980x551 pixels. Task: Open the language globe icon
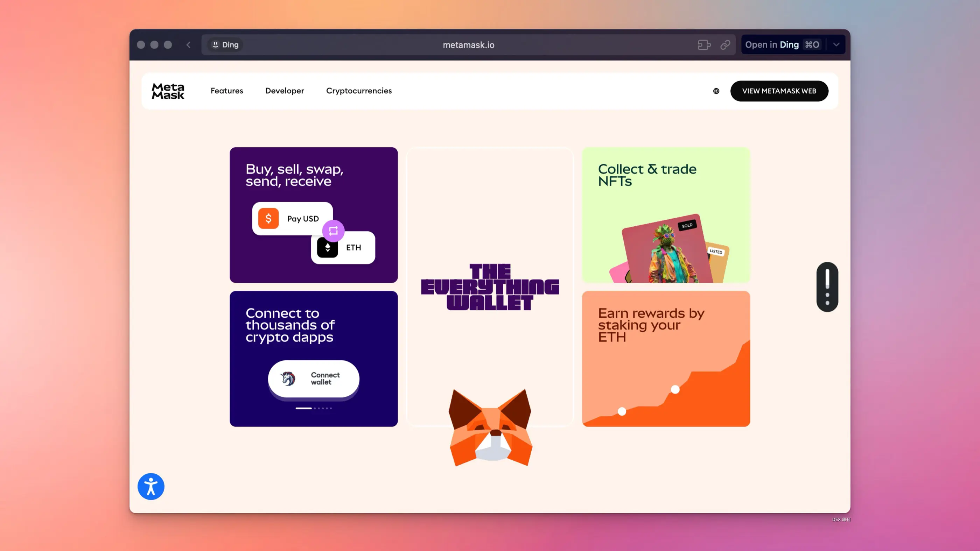pos(716,91)
